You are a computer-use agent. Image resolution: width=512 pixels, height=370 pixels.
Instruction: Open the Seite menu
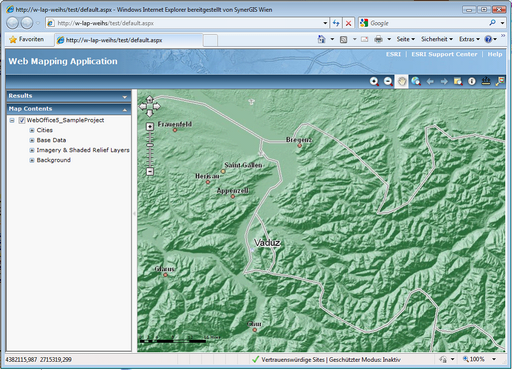click(x=406, y=39)
